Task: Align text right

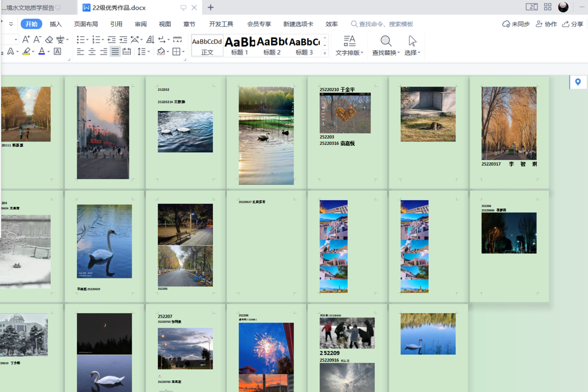Action: pos(103,51)
